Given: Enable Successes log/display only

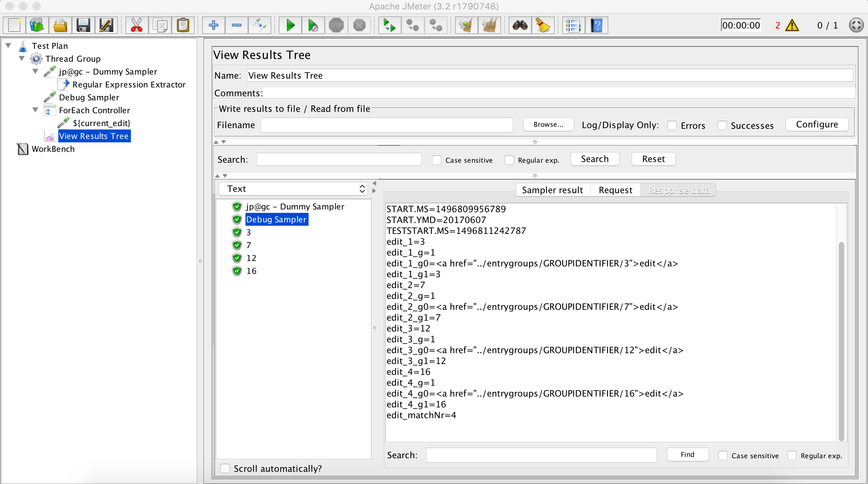Looking at the screenshot, I should tap(722, 125).
